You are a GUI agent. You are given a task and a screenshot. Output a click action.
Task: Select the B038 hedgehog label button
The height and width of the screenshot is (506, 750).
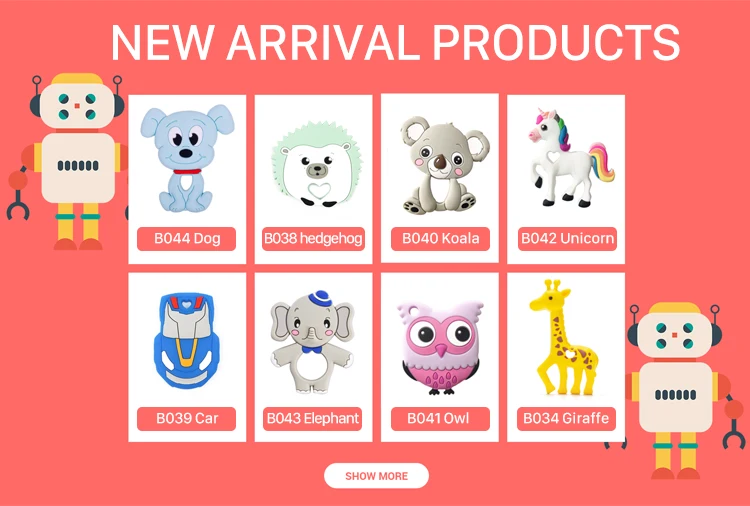coord(313,239)
